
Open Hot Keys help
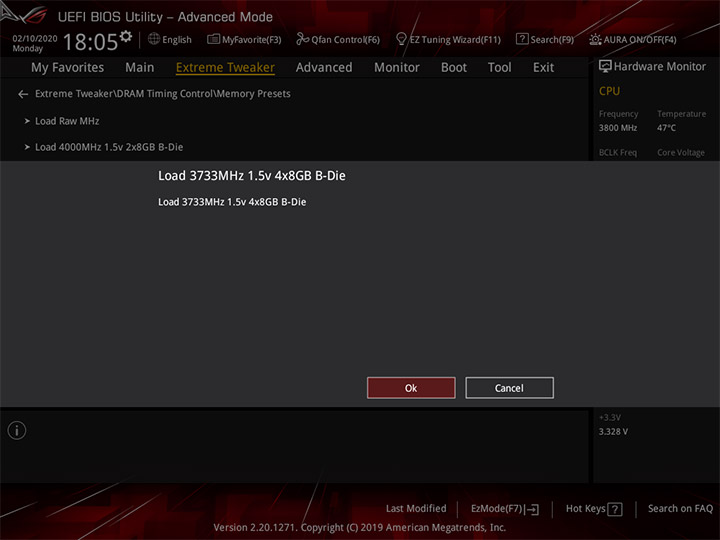point(594,509)
